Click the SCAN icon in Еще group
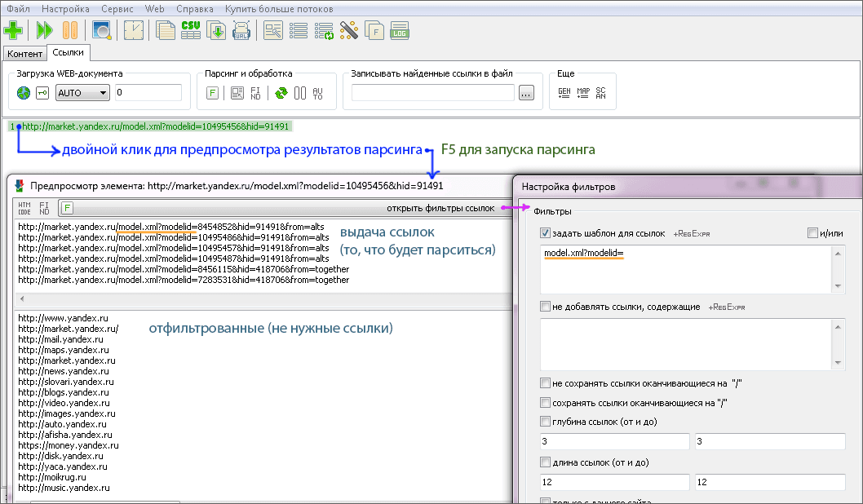This screenshot has height=504, width=863. 600,93
